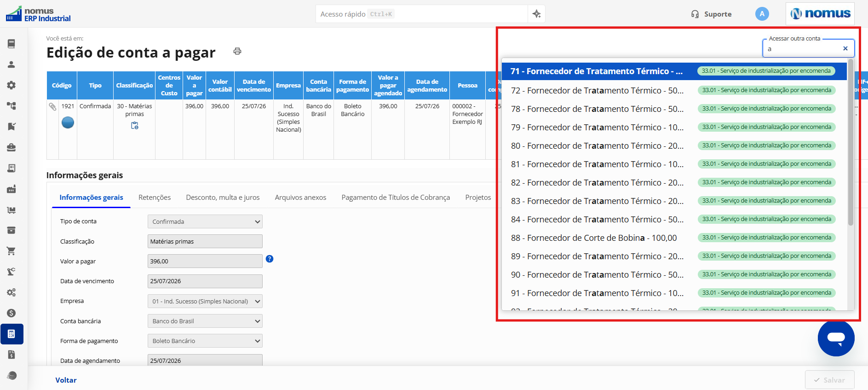Select account 71 - Fornecedor de Tratamento Térmico
868x390 pixels.
click(x=674, y=71)
